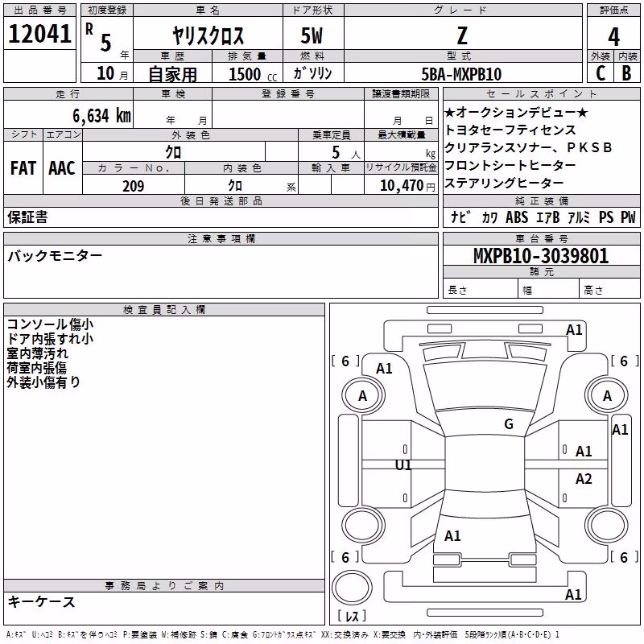The height and width of the screenshot is (644, 644).
Task: Click the 譲渡書類期限 header
Action: 401,93
